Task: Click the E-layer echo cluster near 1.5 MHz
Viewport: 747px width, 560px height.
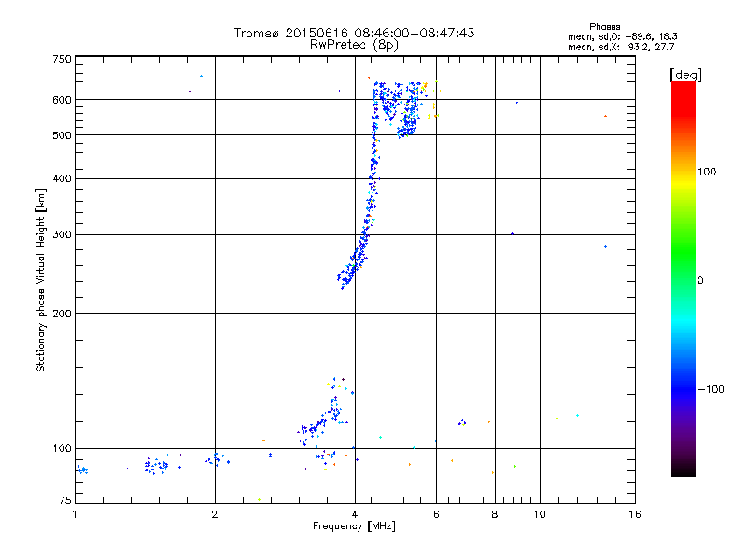Action: [x=156, y=466]
